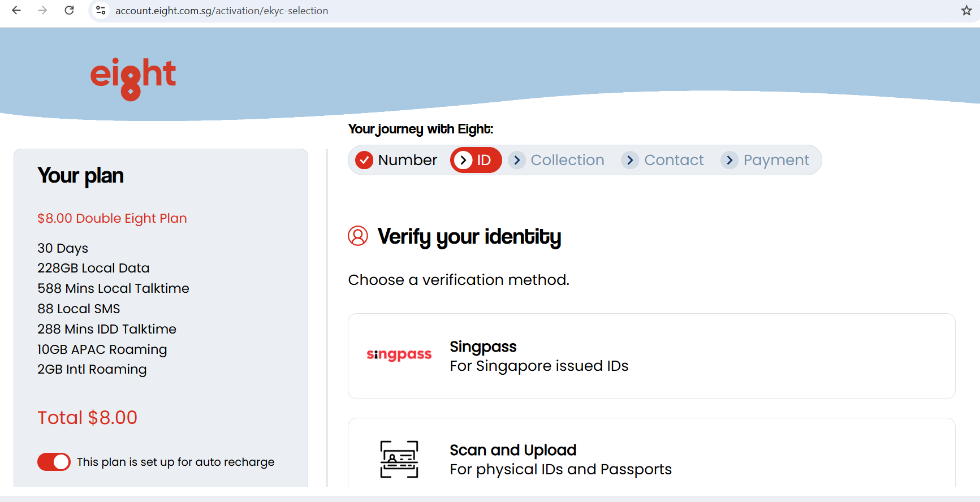This screenshot has width=980, height=502.
Task: Click the 228GB Local Data line
Action: (93, 268)
